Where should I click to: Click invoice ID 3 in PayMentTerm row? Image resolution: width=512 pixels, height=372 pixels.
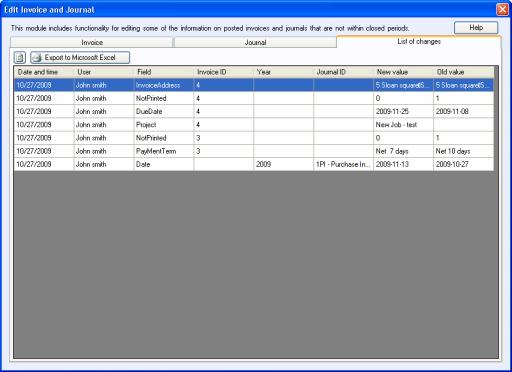(224, 151)
